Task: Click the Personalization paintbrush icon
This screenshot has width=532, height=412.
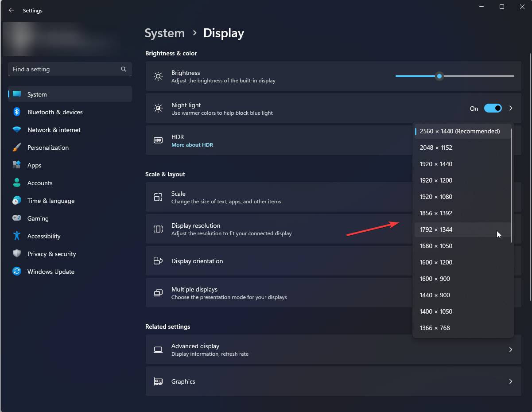Action: (17, 147)
